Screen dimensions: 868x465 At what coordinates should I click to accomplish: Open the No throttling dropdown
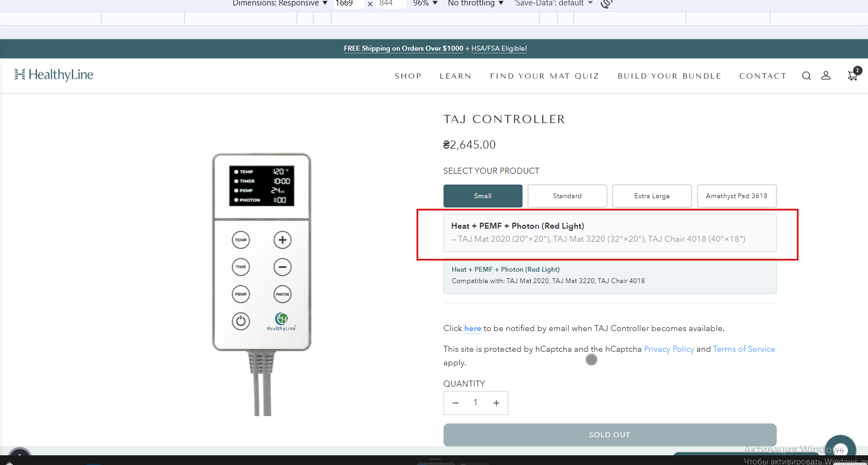(476, 3)
